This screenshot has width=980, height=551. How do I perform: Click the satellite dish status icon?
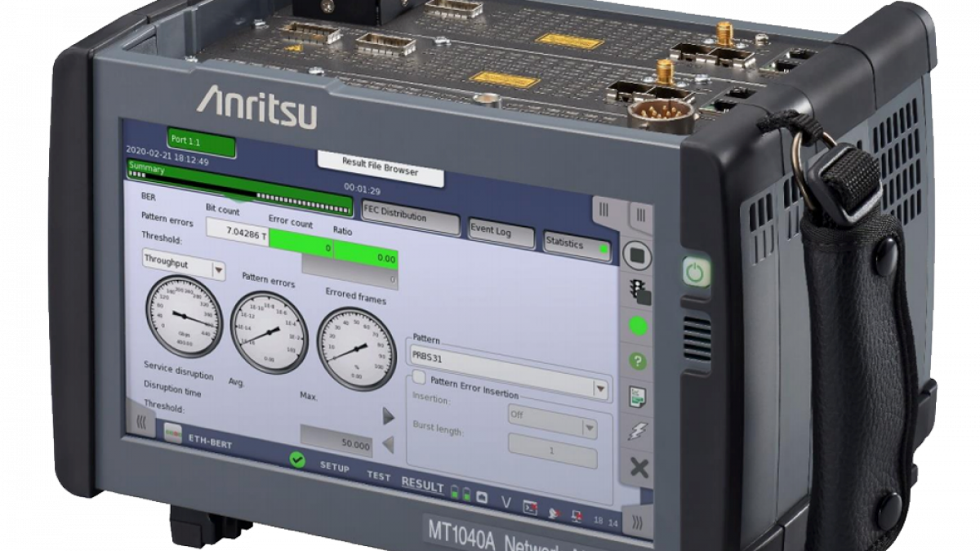coord(554,512)
